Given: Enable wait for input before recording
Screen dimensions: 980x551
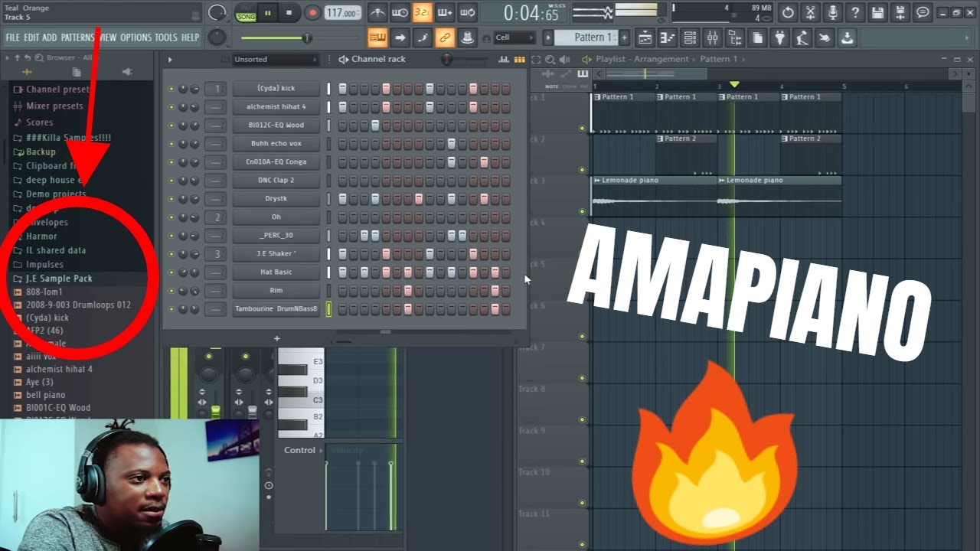Looking at the screenshot, I should [400, 13].
